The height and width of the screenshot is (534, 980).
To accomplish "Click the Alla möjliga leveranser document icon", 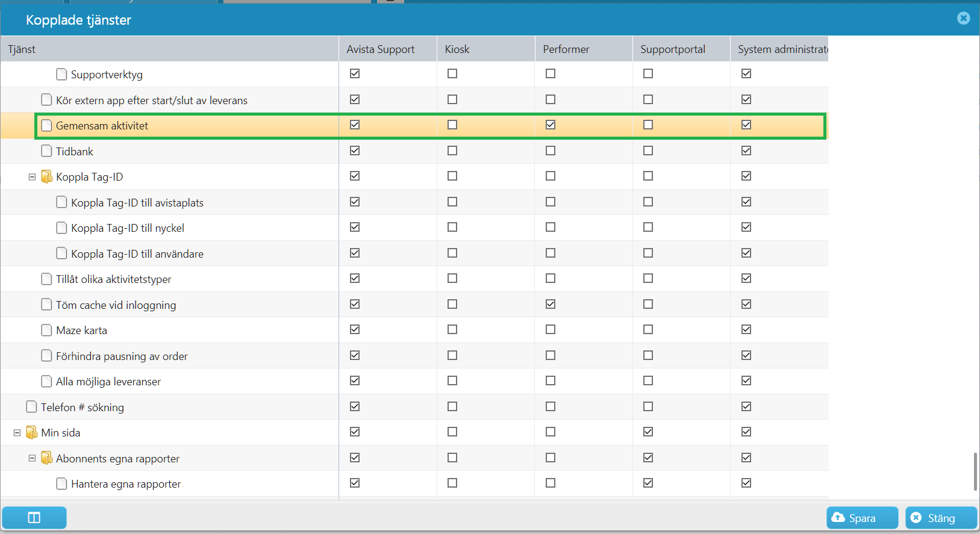I will coord(46,381).
